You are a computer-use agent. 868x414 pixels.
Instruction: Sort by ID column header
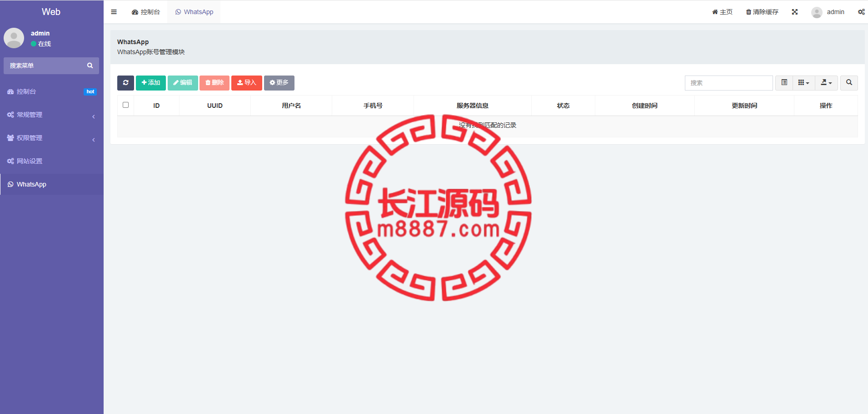coord(156,106)
